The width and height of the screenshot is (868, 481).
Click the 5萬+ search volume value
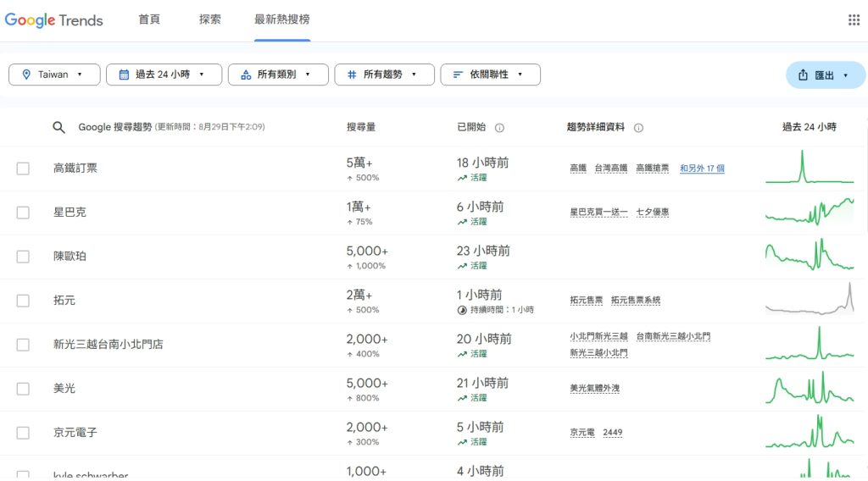tap(359, 163)
